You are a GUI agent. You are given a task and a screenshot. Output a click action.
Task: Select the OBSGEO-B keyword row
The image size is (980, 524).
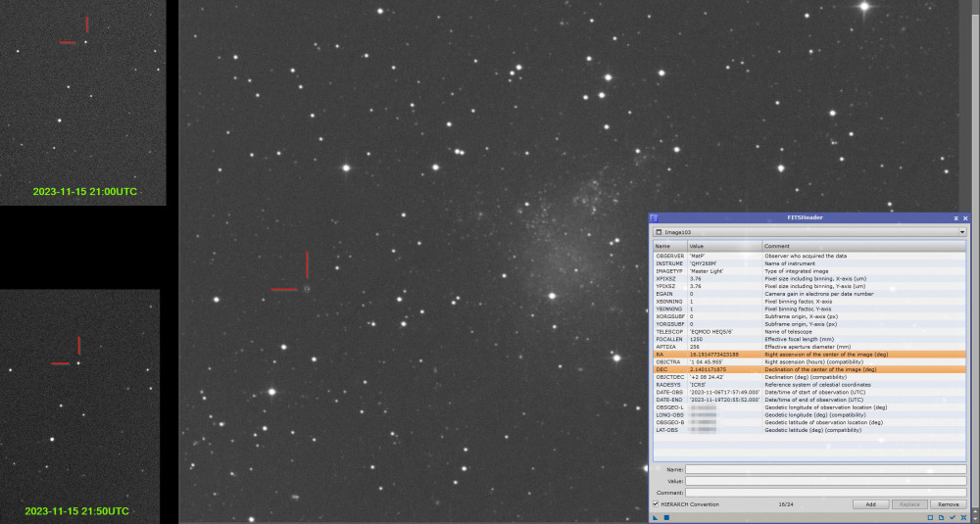809,422
